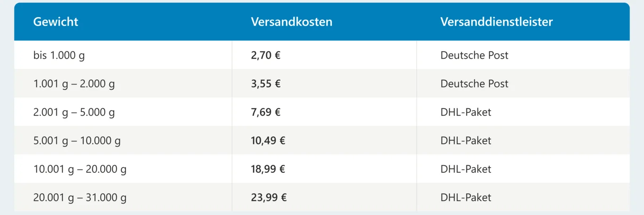Click the 3,55 € shipping cost

tap(266, 84)
